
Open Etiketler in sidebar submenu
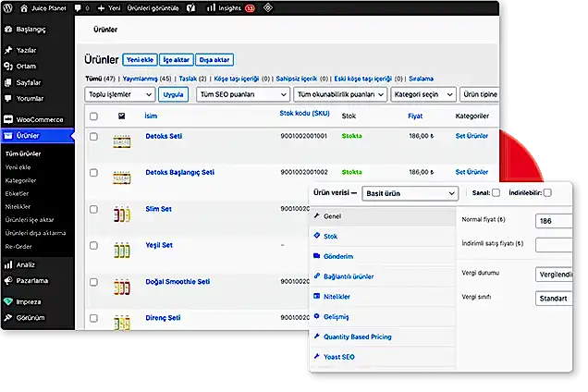(x=17, y=194)
